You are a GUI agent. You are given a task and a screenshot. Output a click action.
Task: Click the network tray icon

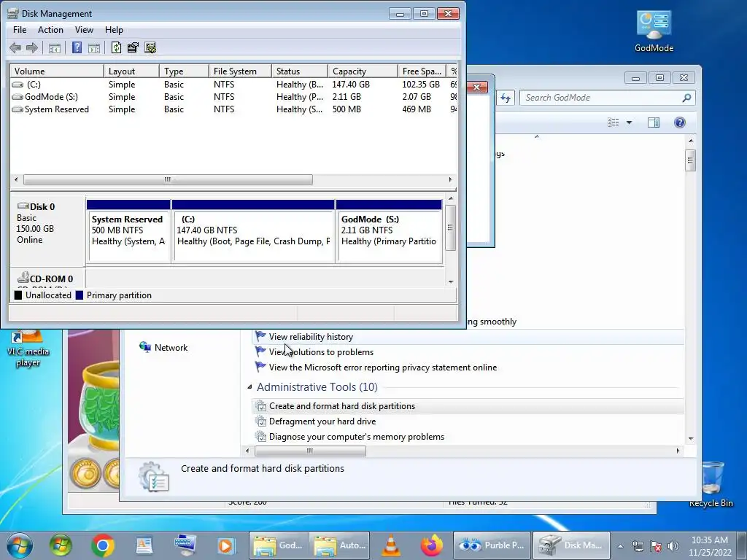(x=638, y=546)
